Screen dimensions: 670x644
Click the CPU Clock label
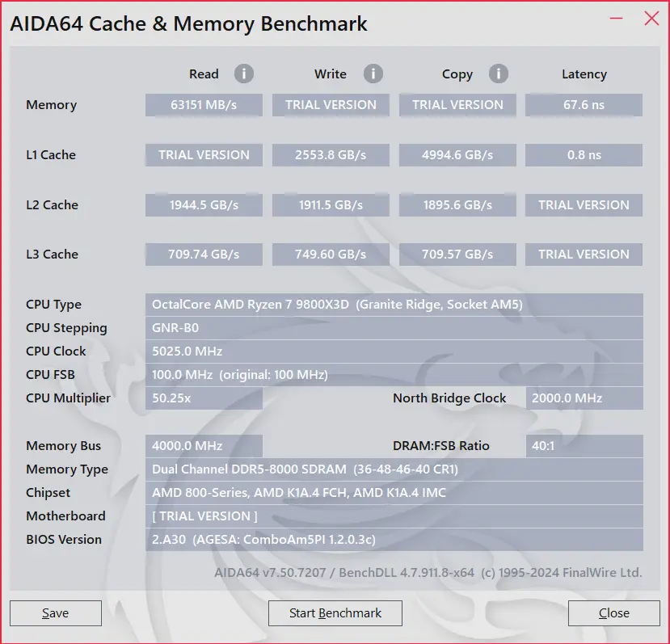coord(56,351)
